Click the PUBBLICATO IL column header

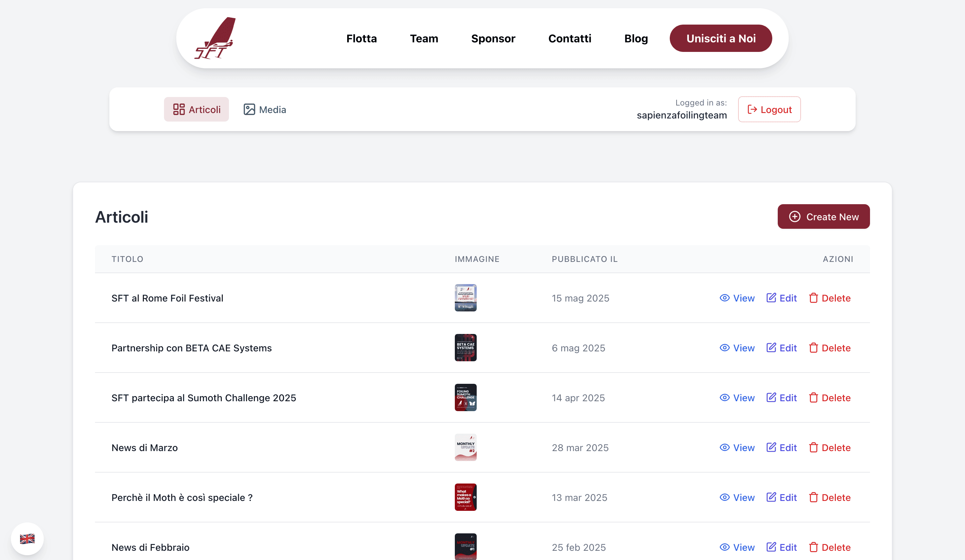[x=585, y=259]
